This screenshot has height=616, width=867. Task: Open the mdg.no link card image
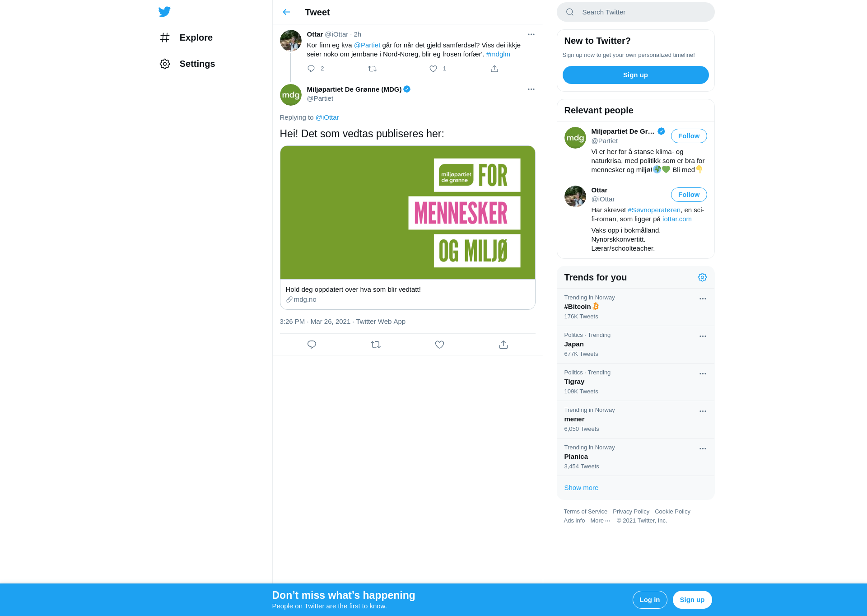click(407, 212)
